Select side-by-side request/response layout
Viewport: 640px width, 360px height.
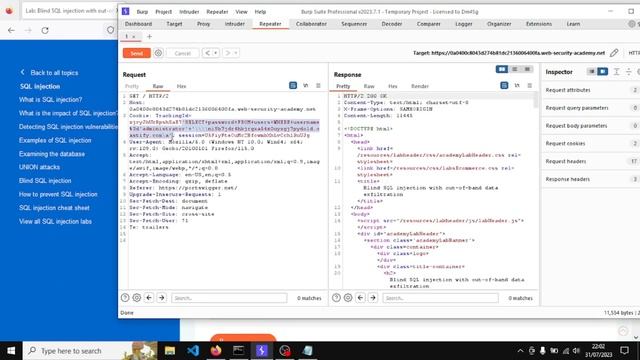point(502,69)
